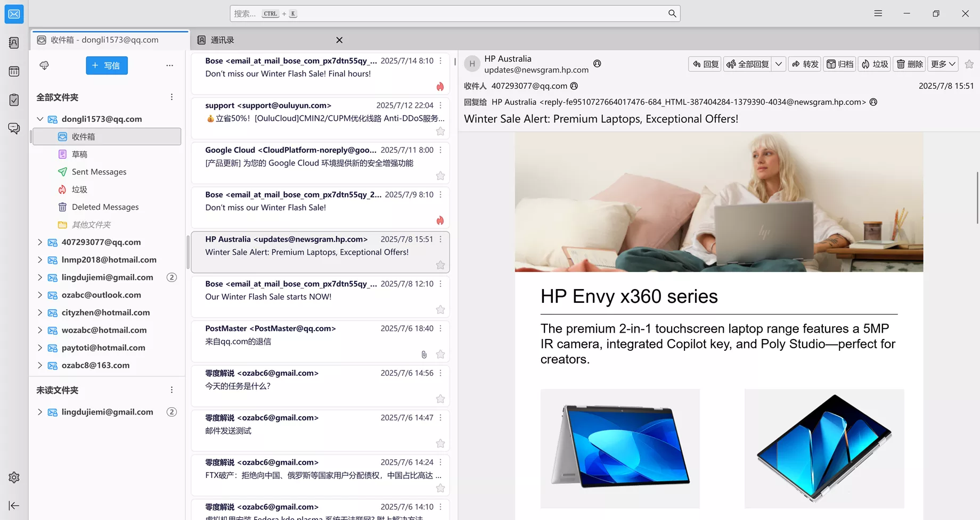Open options for 未读文件夹 header

click(171, 390)
